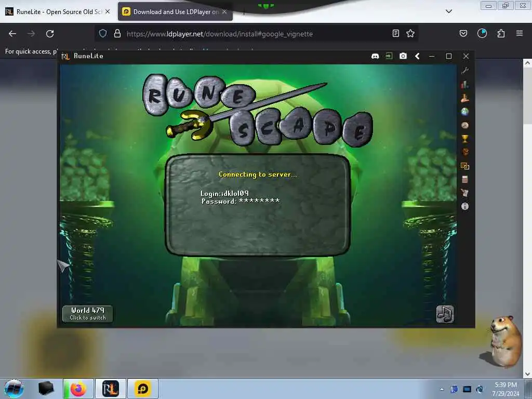Toggle reader view icon in address bar
Screen dimensions: 532x399
click(395, 33)
